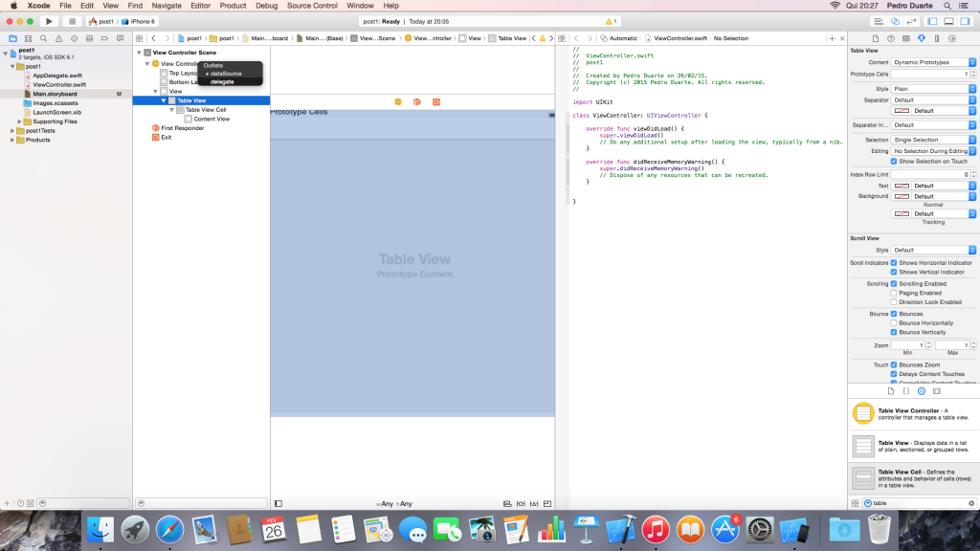Enable the Paging Enabled checkbox
980x551 pixels.
pos(894,293)
